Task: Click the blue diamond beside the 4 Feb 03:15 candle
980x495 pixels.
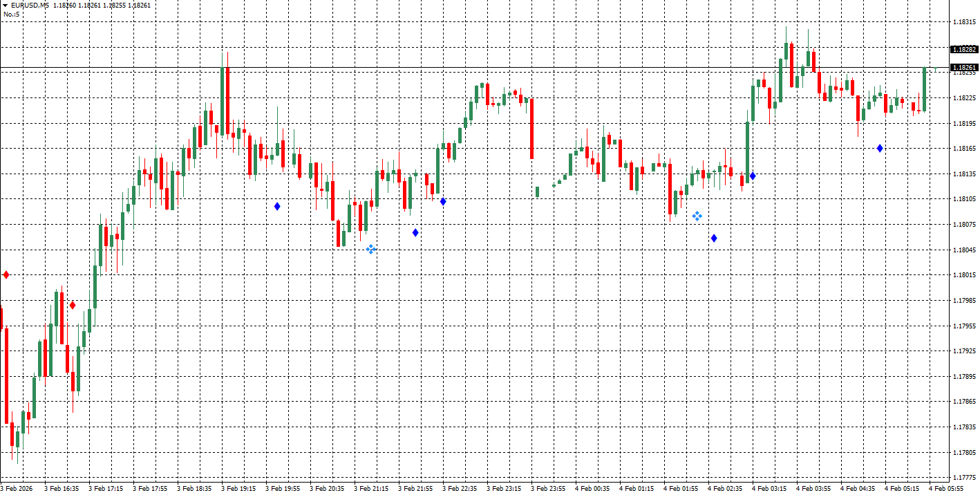Action: point(753,176)
